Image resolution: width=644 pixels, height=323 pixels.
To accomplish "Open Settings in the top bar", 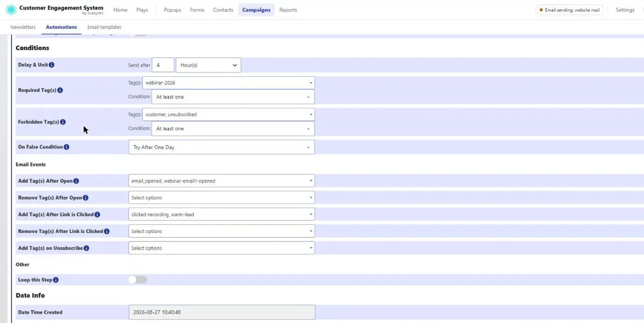I will point(625,10).
